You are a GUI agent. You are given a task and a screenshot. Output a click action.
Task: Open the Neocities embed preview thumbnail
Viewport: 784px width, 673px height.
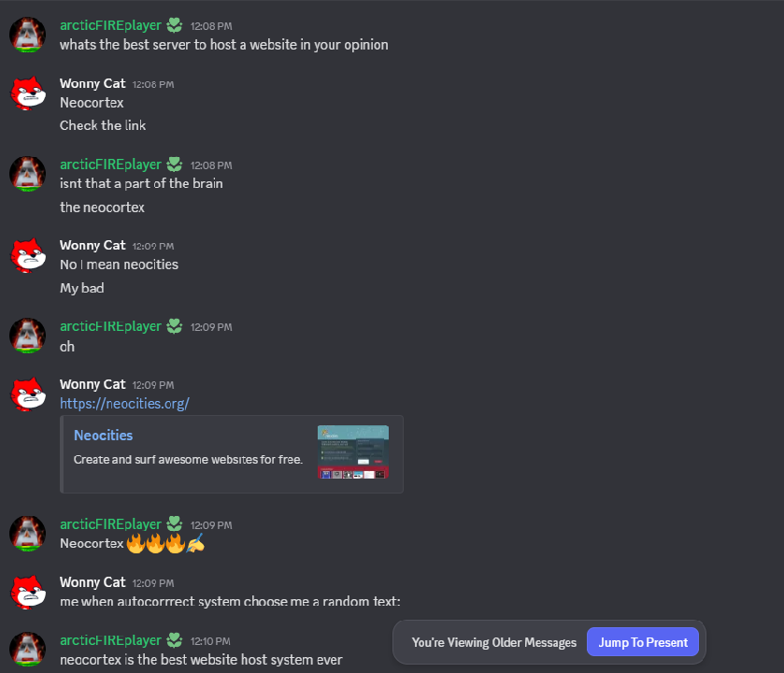pos(352,452)
